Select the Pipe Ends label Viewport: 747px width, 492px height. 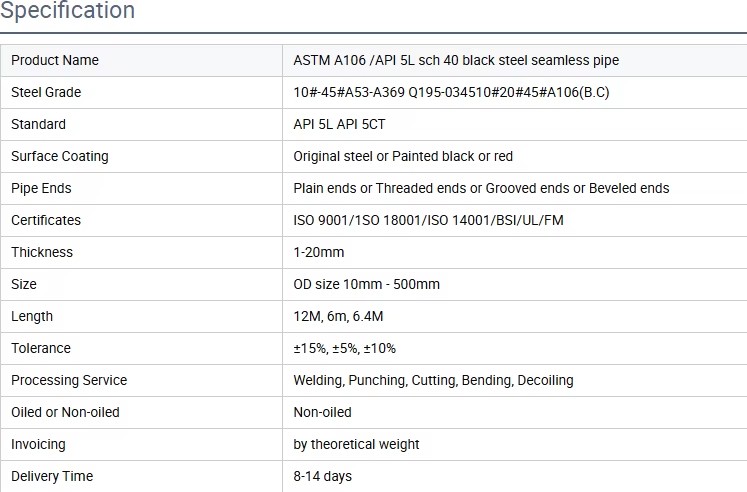[41, 189]
